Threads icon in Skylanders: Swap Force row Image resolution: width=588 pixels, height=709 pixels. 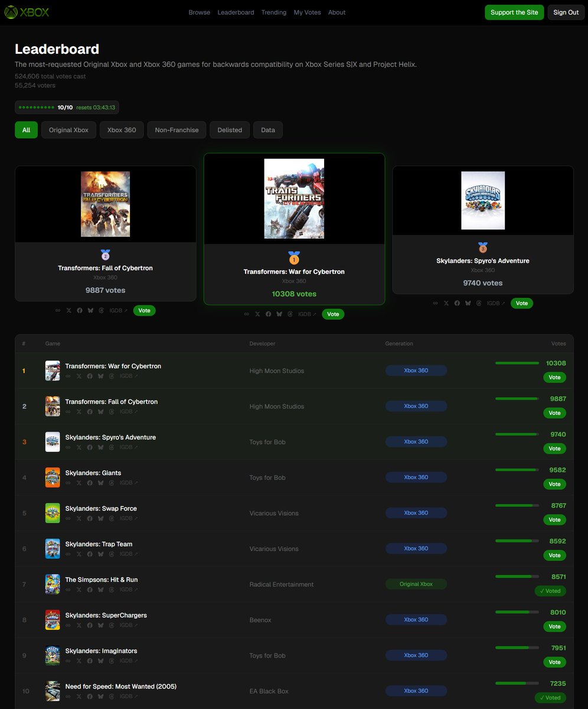pos(112,518)
